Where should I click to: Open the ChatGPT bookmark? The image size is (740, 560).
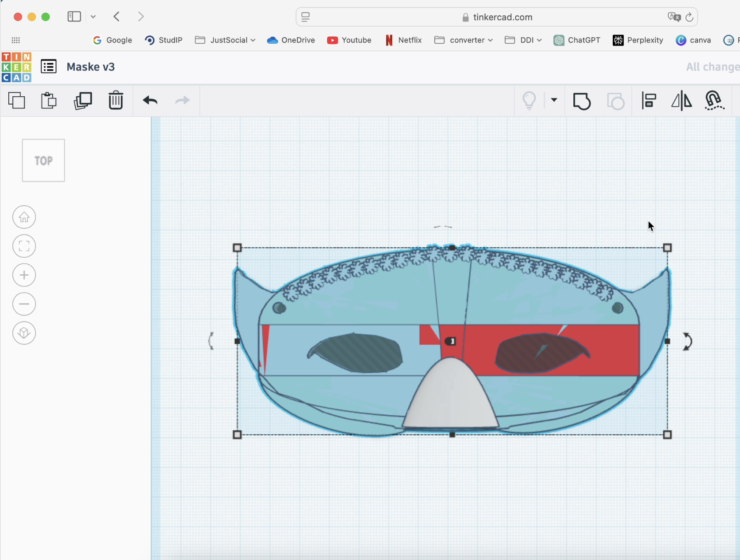[x=577, y=40]
